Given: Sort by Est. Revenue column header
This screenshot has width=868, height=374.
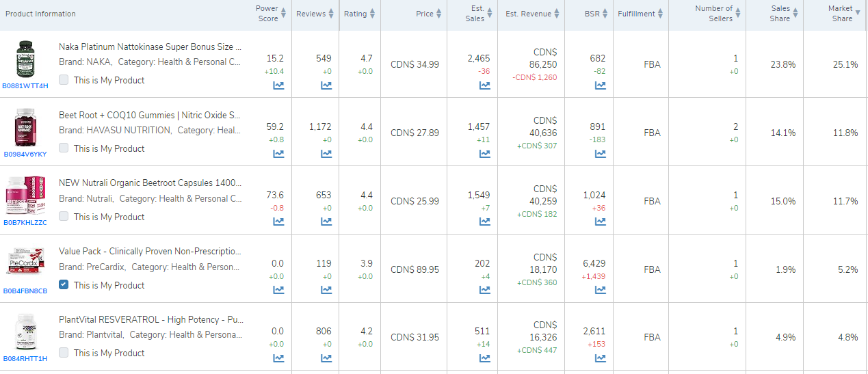Looking at the screenshot, I should tap(532, 14).
